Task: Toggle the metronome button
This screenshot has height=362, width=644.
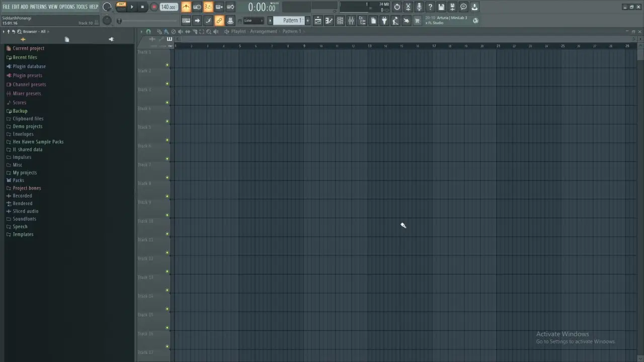Action: (186, 7)
